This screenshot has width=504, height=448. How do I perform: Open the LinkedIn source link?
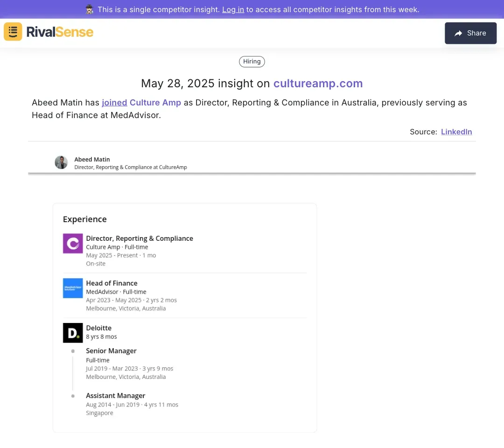coord(456,132)
